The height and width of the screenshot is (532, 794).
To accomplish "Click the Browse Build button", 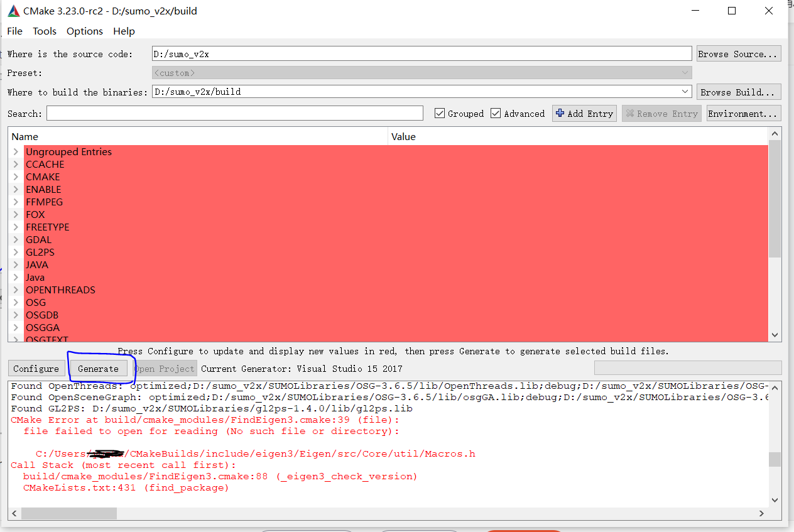I will click(739, 92).
